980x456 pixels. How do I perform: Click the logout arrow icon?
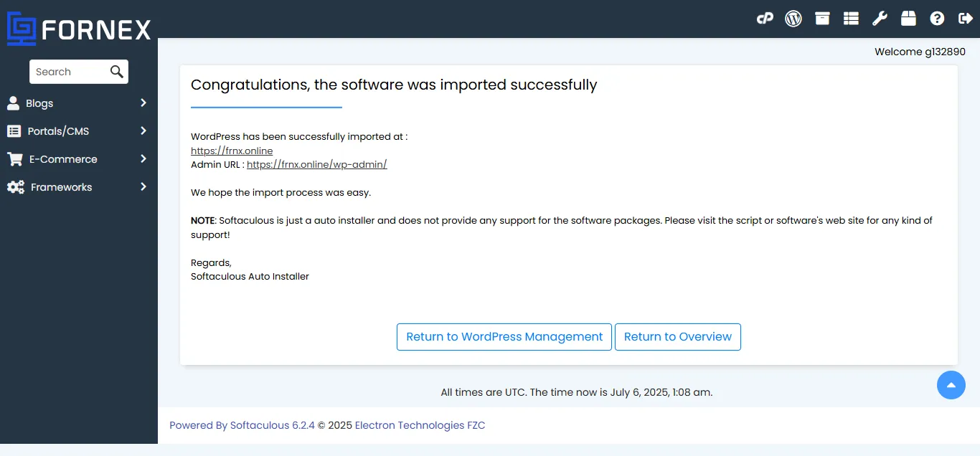(x=966, y=19)
